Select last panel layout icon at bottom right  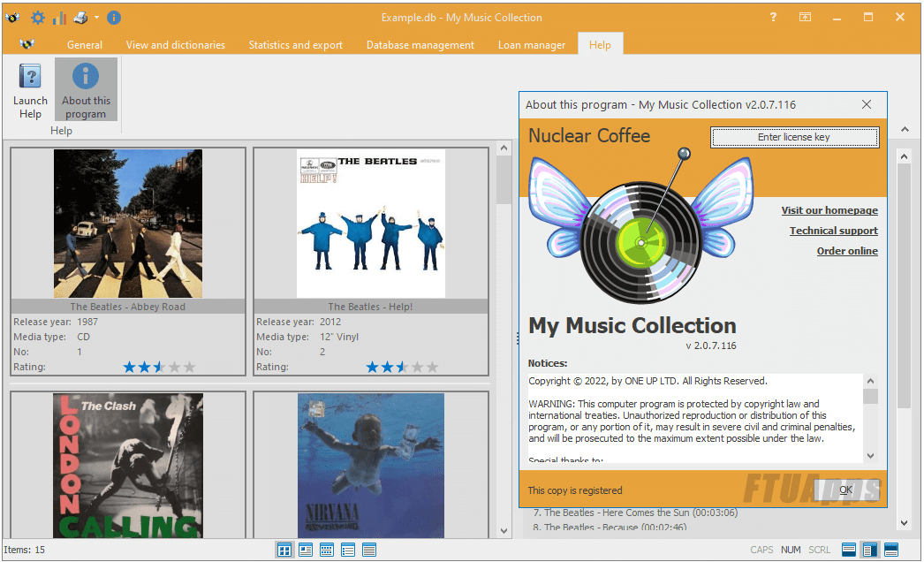tap(891, 551)
